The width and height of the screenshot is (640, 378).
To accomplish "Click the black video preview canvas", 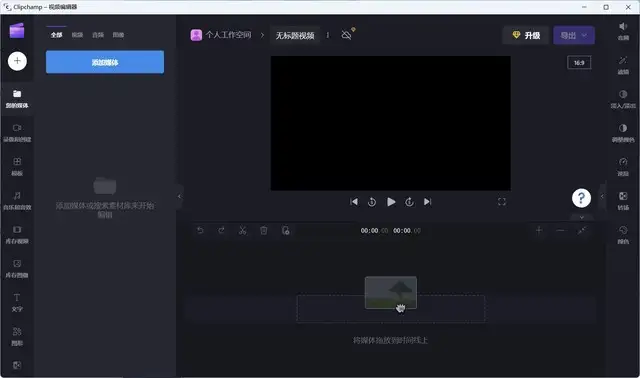I will [x=391, y=123].
